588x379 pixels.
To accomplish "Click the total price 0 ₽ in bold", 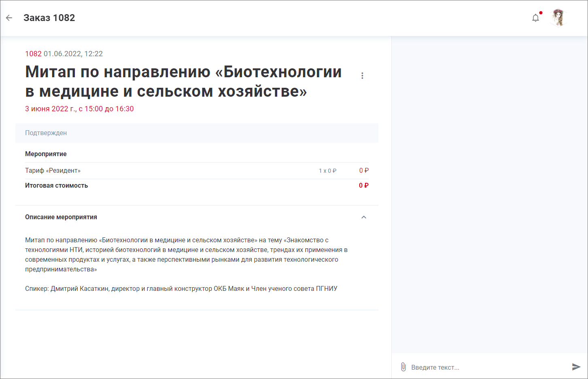I will click(363, 186).
